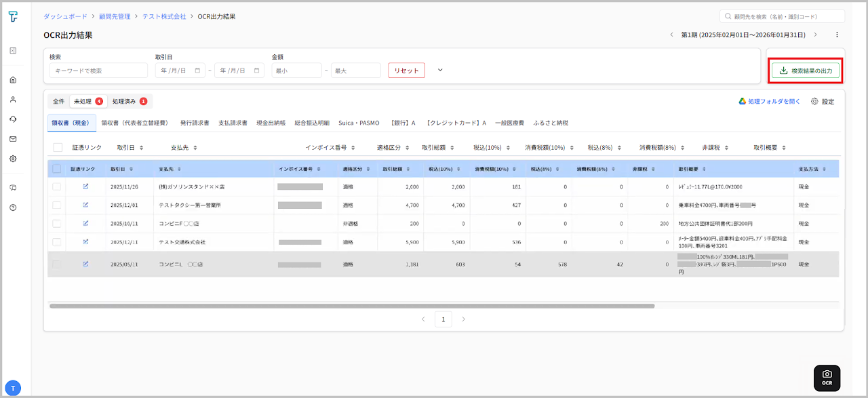Click previous page arrow in pagination
Image resolution: width=868 pixels, height=398 pixels.
[423, 319]
